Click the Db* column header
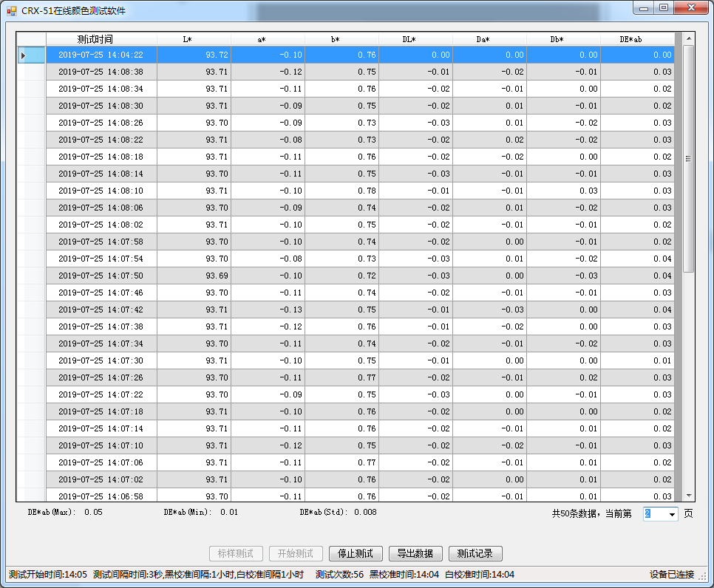 pos(563,39)
